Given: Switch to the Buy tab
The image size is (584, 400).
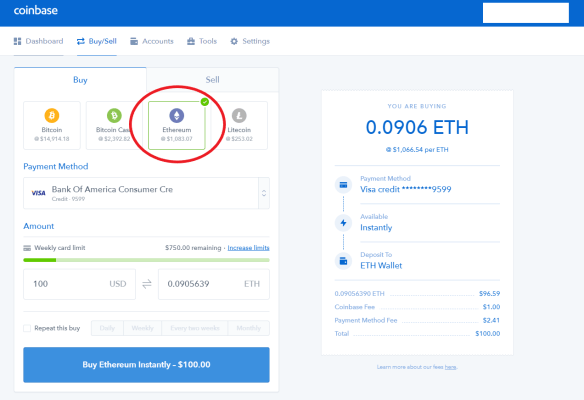Looking at the screenshot, I should coord(80,80).
